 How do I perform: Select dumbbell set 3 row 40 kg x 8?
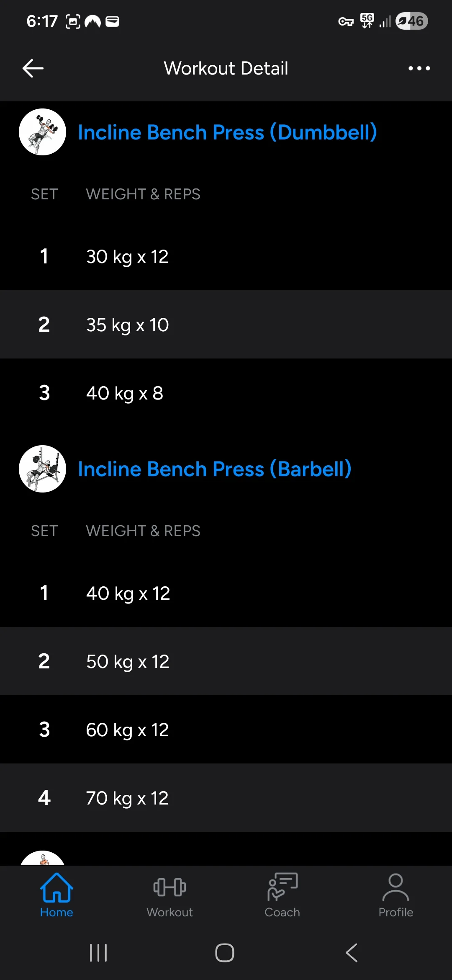[226, 393]
